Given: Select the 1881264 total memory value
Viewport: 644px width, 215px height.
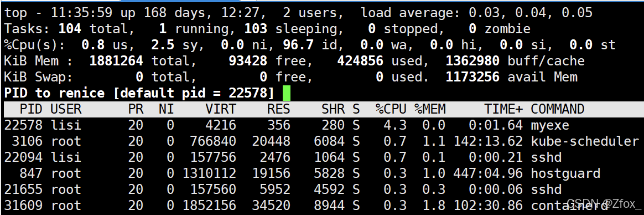Looking at the screenshot, I should click(x=116, y=62).
